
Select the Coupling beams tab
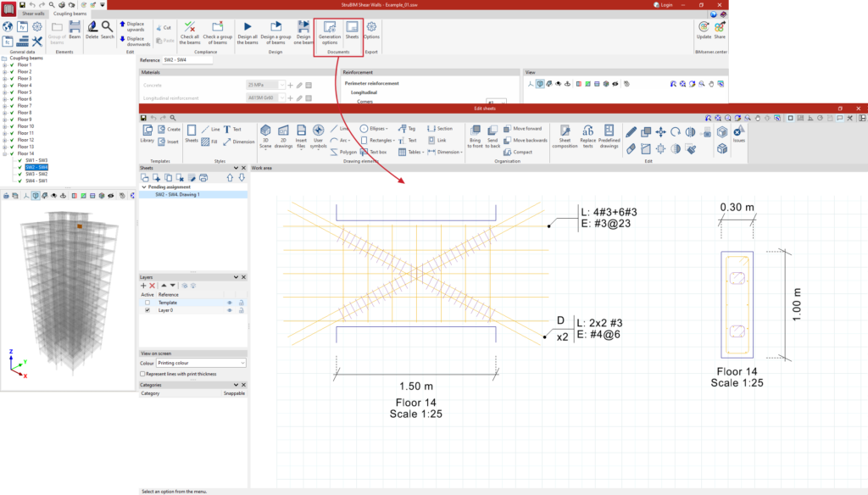(71, 14)
